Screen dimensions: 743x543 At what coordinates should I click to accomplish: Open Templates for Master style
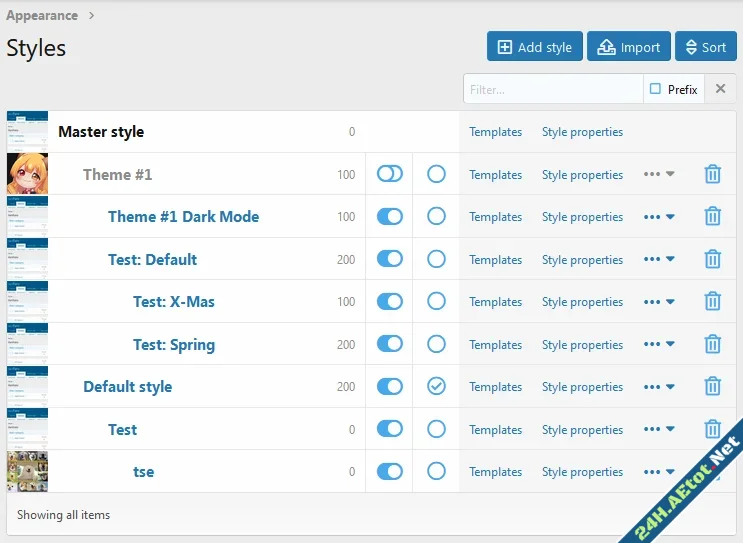click(495, 132)
